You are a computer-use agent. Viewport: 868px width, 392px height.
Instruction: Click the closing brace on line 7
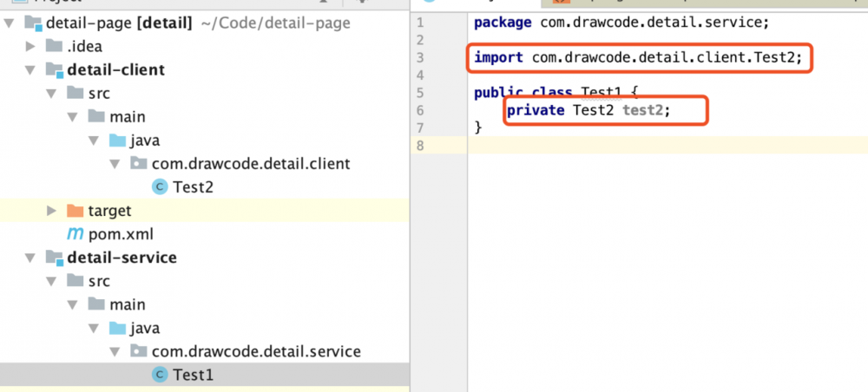(479, 128)
